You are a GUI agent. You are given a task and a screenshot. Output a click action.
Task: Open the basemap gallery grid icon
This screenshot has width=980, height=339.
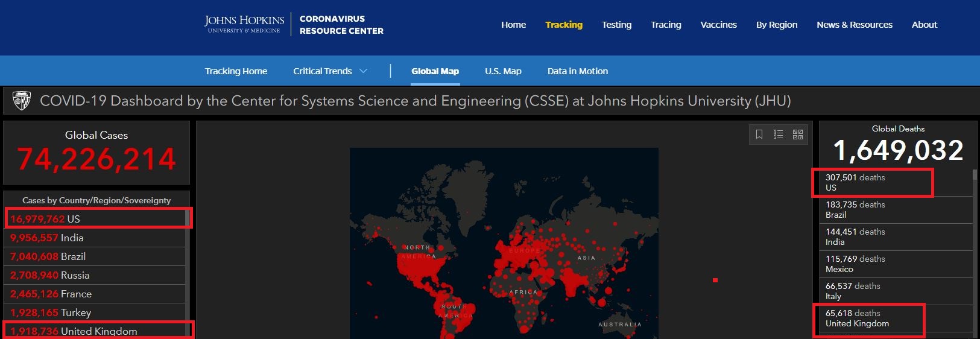coord(798,135)
